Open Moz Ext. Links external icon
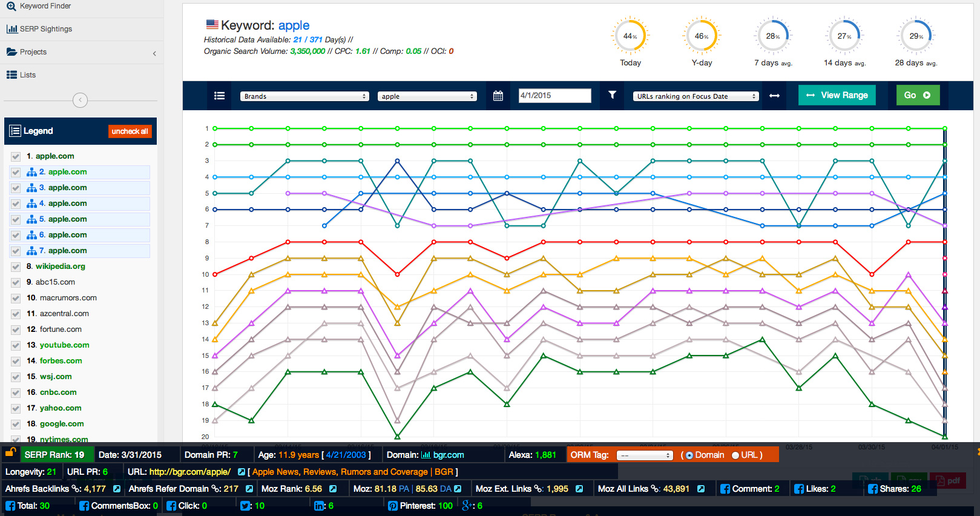Viewport: 980px width, 516px height. (x=579, y=489)
